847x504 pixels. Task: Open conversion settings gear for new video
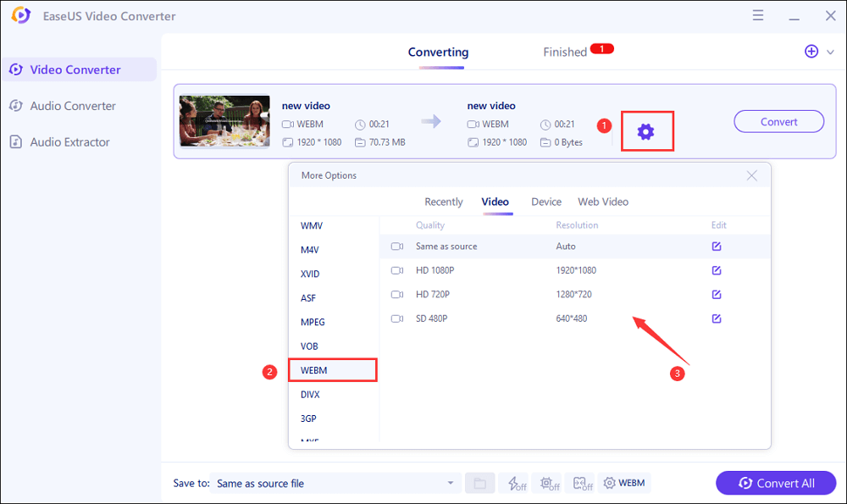(x=646, y=131)
